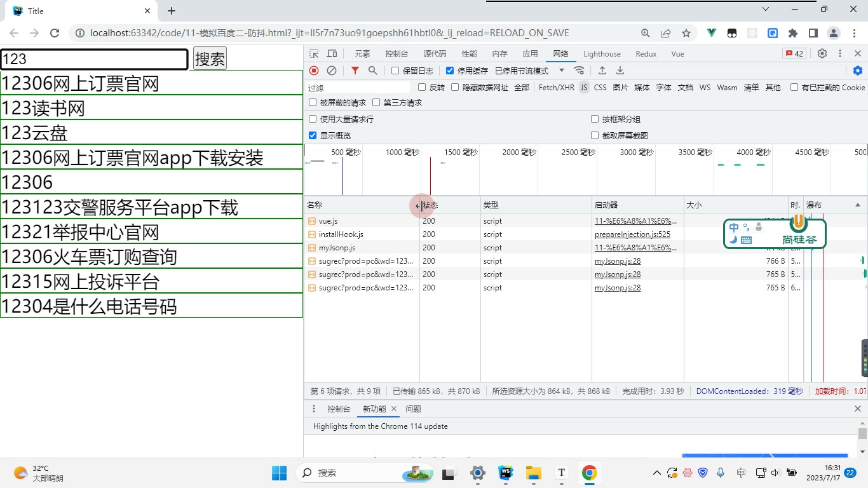The height and width of the screenshot is (488, 868).
Task: Open the DevTools three-dot customize menu
Action: point(840,54)
